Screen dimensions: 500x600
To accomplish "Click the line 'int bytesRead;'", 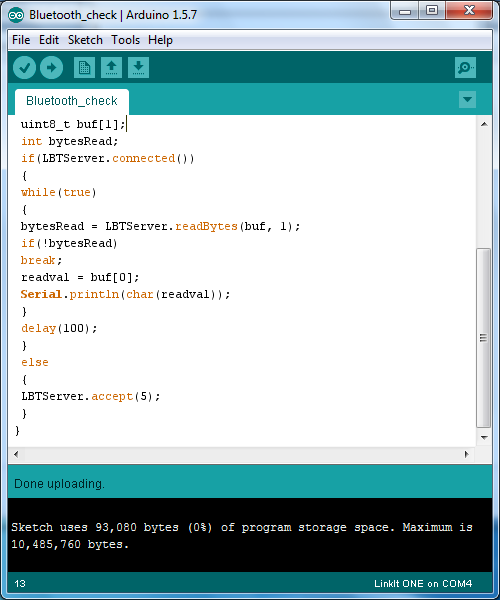I will (x=70, y=141).
